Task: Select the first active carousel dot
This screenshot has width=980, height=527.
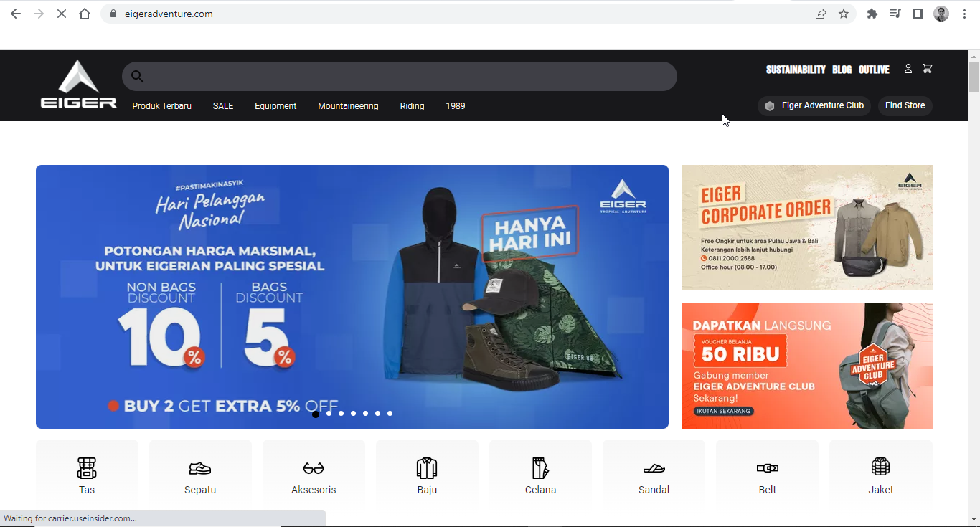Action: coord(316,414)
